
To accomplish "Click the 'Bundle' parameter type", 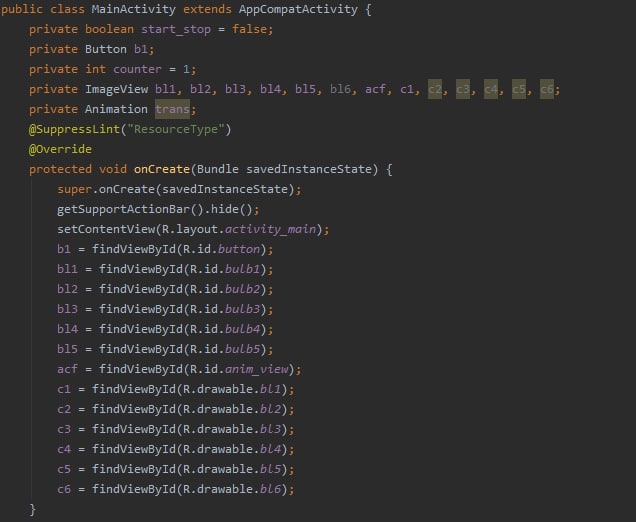I will 218,169.
